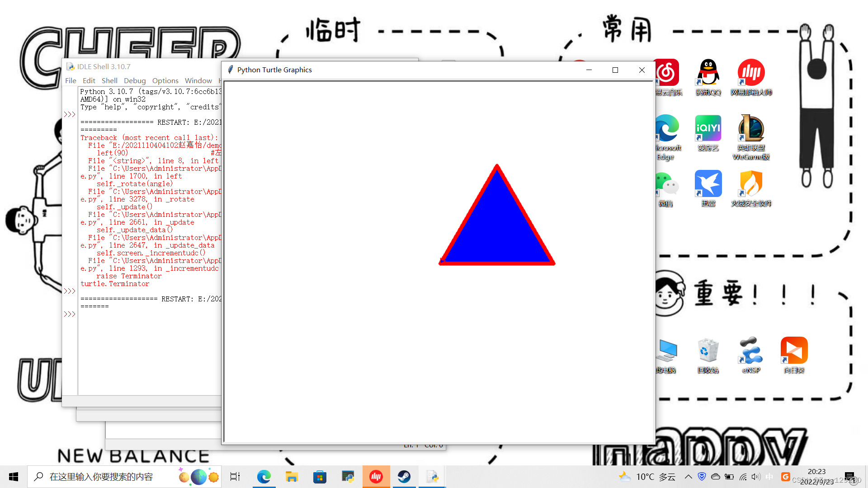Open File Explorer from the taskbar
The image size is (868, 488).
pos(292,477)
